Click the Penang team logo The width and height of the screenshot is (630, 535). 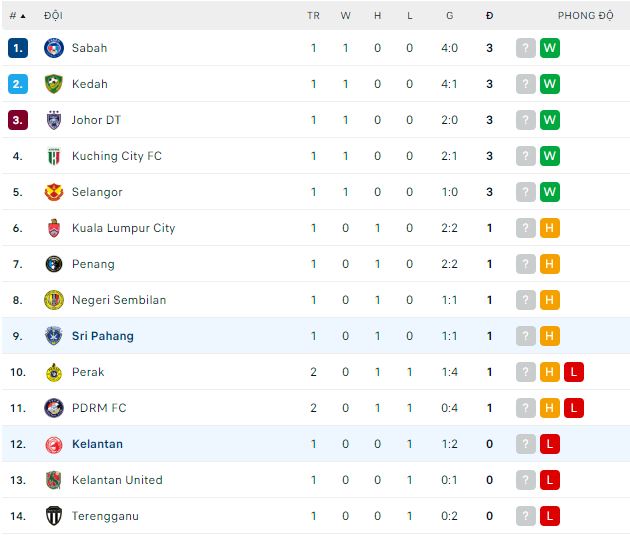(54, 264)
